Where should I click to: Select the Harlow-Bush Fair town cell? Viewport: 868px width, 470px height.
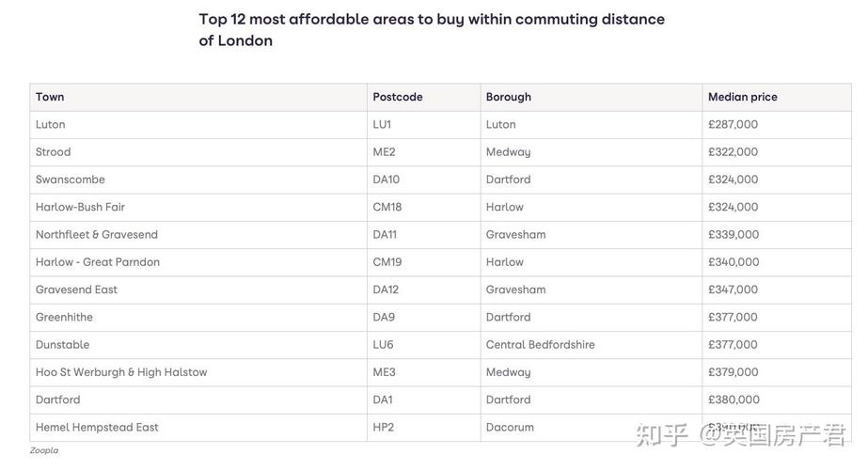[80, 207]
